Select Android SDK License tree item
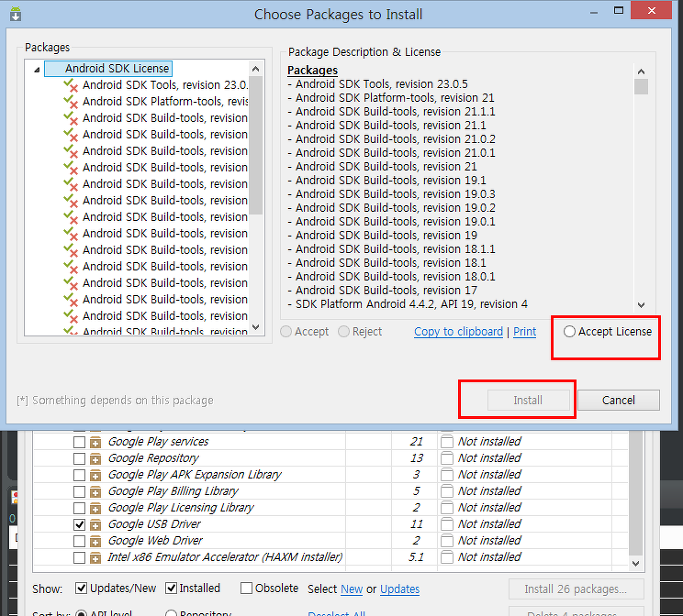The height and width of the screenshot is (616, 683). coord(108,68)
